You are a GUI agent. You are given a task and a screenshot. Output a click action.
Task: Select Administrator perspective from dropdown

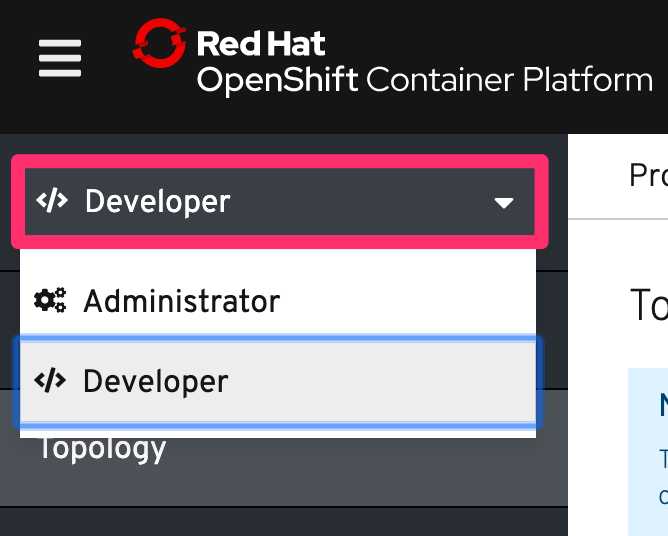(x=278, y=301)
